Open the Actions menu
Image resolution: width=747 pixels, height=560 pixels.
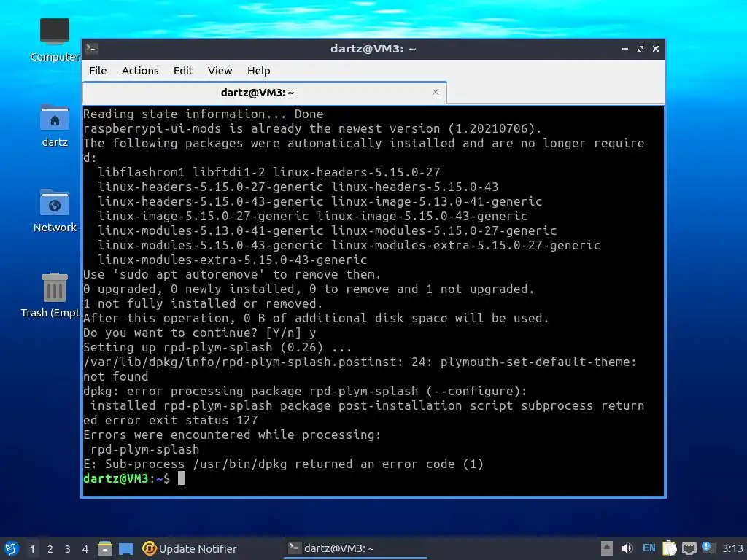click(x=140, y=71)
